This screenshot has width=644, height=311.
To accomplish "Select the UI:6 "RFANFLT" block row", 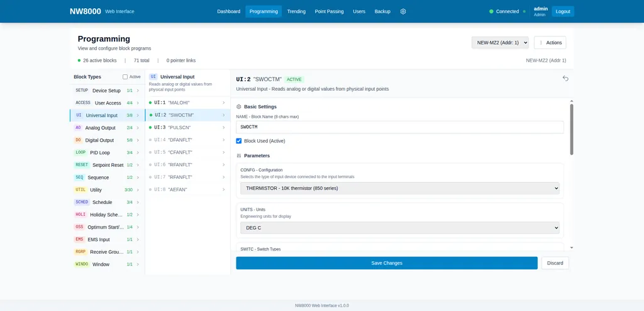I will click(x=187, y=164).
